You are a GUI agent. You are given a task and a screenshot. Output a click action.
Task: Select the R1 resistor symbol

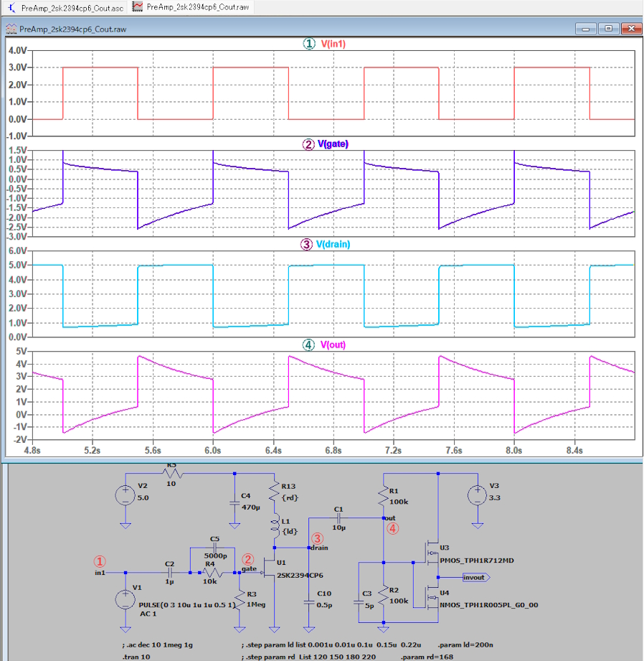[383, 495]
